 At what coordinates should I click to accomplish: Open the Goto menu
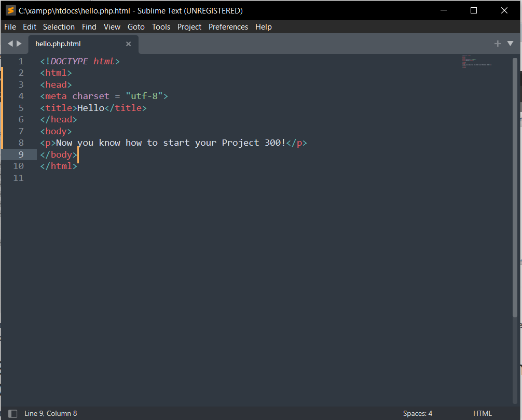click(x=136, y=27)
